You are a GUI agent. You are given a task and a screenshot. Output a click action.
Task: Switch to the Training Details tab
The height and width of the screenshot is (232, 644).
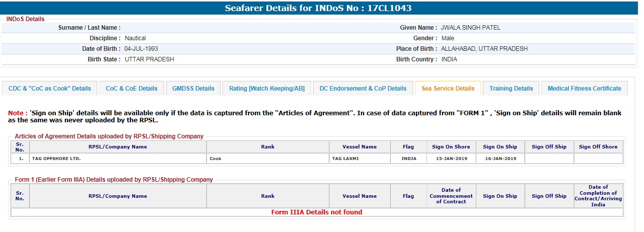511,89
